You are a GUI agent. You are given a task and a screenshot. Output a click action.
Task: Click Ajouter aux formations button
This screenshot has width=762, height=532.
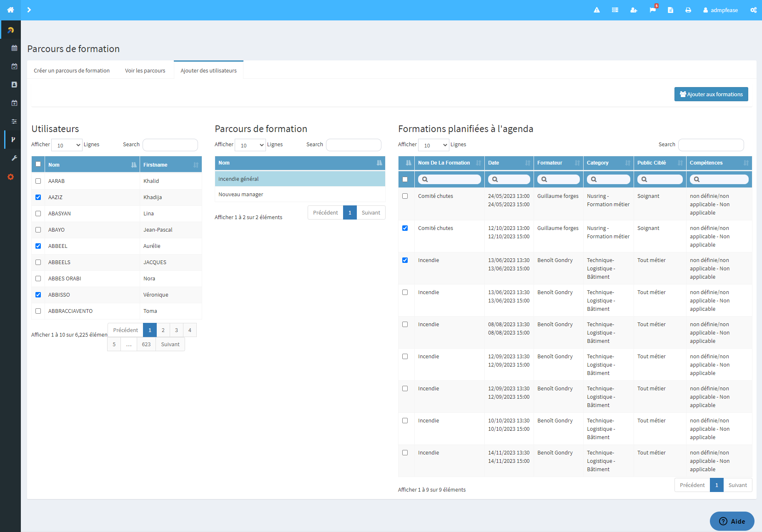click(x=711, y=94)
